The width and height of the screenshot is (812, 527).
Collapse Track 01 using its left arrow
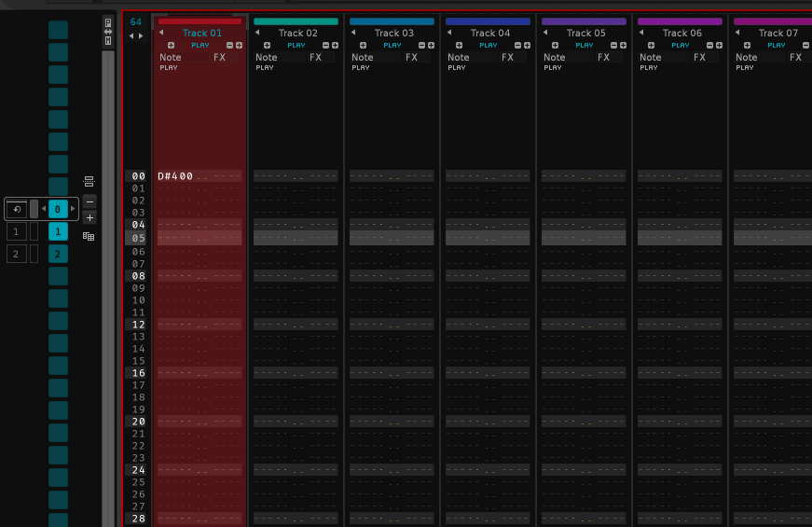(160, 33)
